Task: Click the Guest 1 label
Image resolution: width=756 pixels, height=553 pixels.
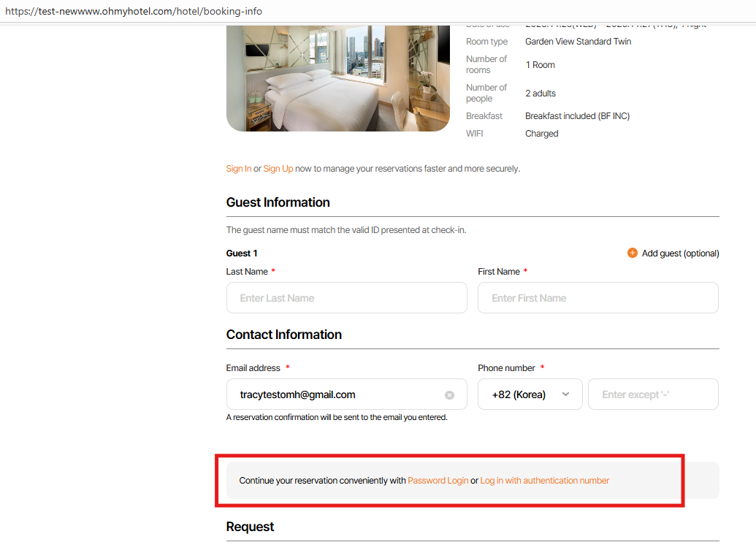Action: [x=242, y=253]
